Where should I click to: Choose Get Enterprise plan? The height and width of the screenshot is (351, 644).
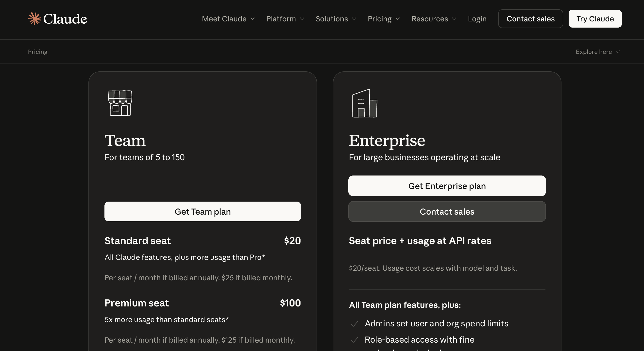click(447, 186)
